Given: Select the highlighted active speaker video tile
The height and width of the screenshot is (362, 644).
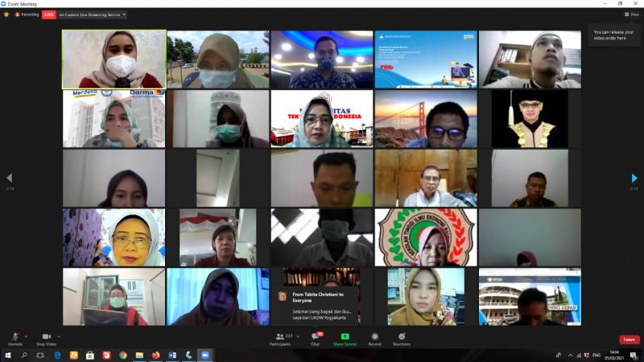Looking at the screenshot, I should (114, 60).
